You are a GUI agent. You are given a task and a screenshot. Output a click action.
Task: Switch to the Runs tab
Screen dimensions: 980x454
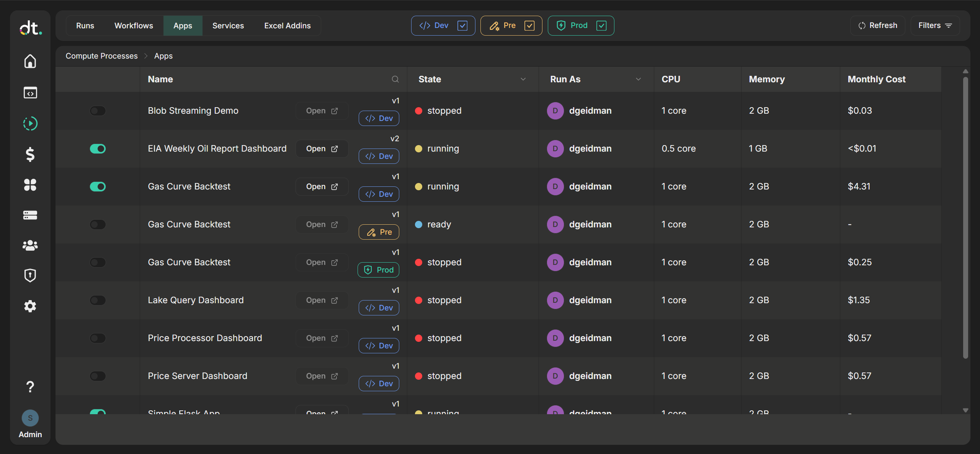[x=85, y=26]
